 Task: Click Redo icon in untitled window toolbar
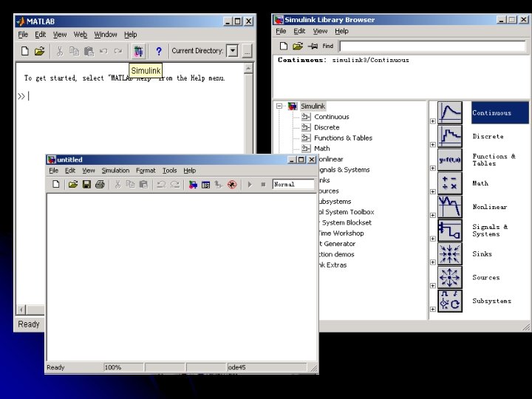pos(174,184)
